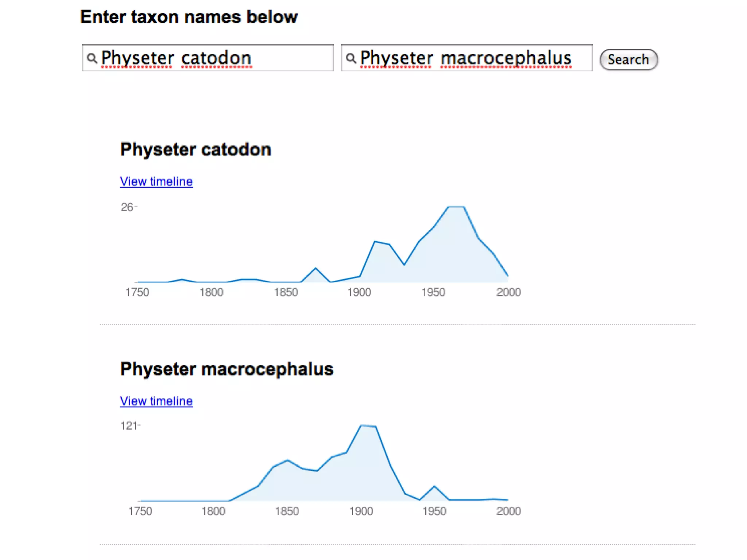This screenshot has height=560, width=747.
Task: Click the 26 y-axis label on catodon chart
Action: click(x=127, y=207)
